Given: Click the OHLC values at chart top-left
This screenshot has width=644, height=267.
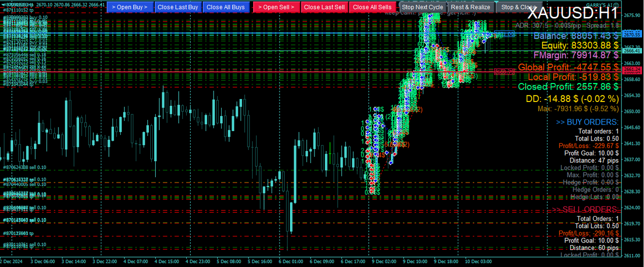Looking at the screenshot, I should tap(71, 4).
